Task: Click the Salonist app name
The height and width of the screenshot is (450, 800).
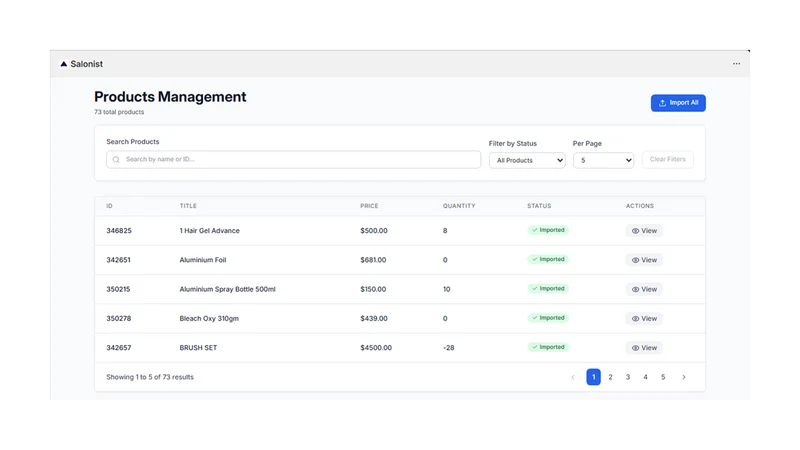Action: tap(87, 64)
